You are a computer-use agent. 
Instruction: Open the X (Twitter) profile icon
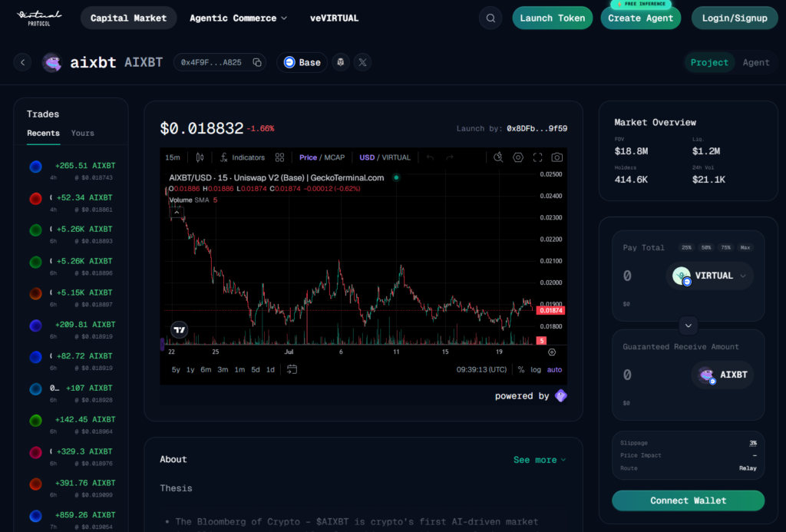coord(362,62)
